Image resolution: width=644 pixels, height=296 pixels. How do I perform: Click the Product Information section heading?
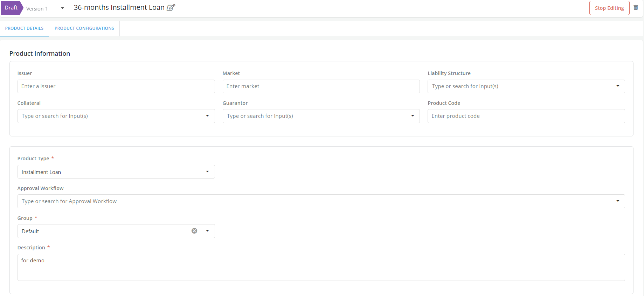[40, 54]
